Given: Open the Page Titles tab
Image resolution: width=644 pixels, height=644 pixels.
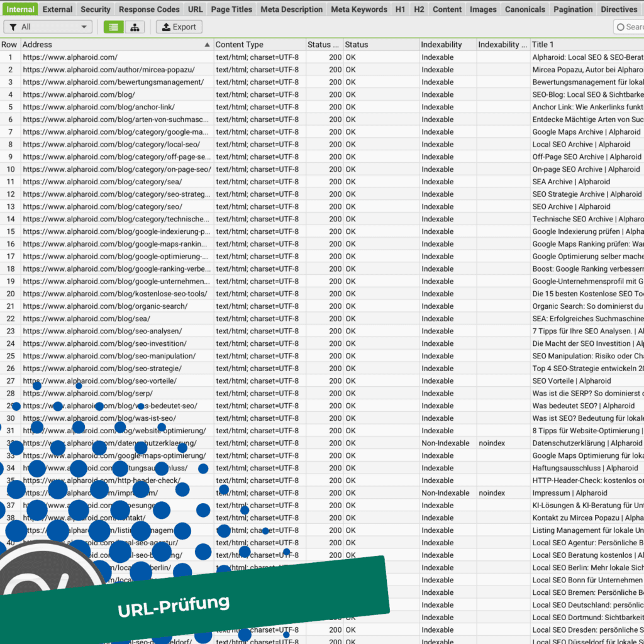Looking at the screenshot, I should tap(231, 9).
